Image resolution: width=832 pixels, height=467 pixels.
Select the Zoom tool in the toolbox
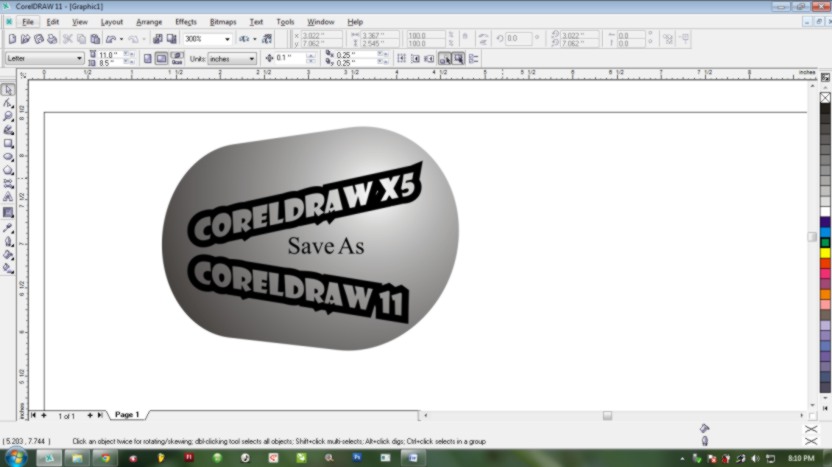tap(8, 116)
